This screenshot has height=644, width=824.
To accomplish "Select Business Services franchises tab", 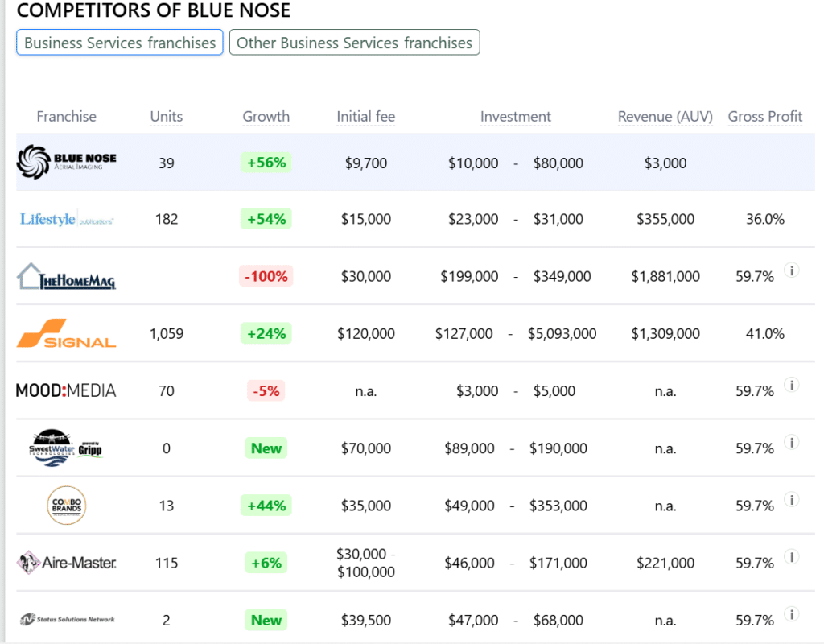I will pyautogui.click(x=120, y=43).
